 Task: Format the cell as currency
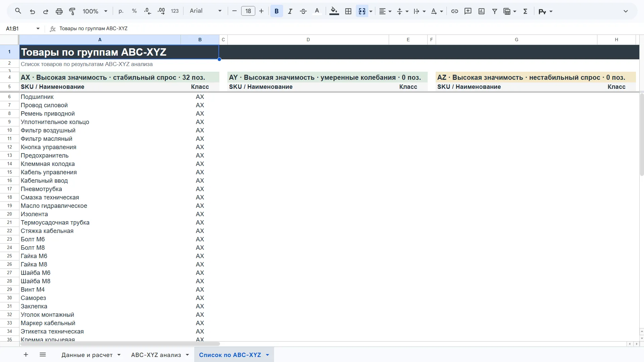(x=121, y=11)
